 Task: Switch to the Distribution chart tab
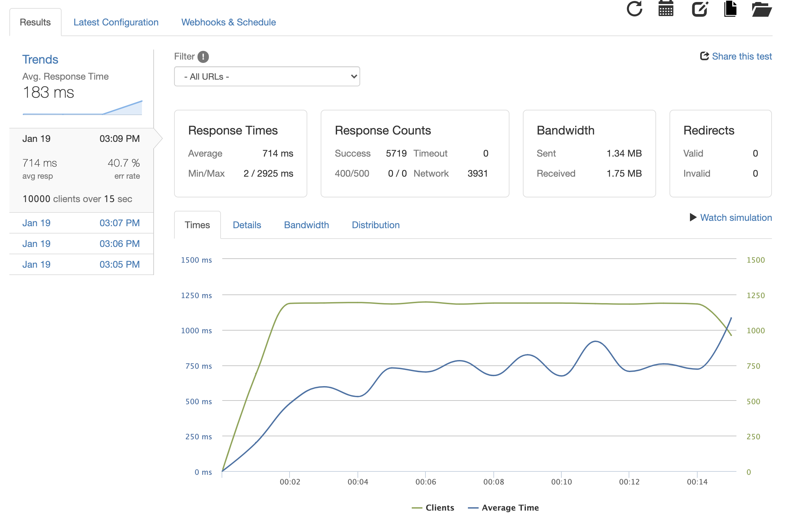(x=375, y=225)
